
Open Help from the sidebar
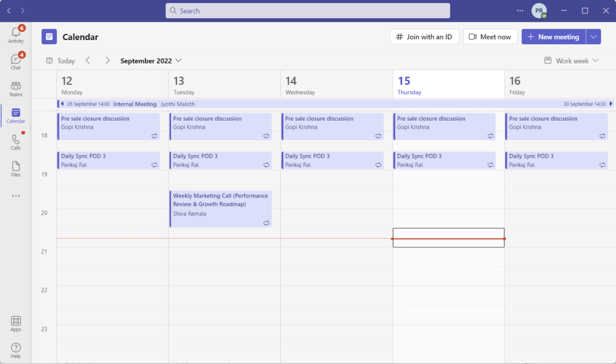click(15, 350)
